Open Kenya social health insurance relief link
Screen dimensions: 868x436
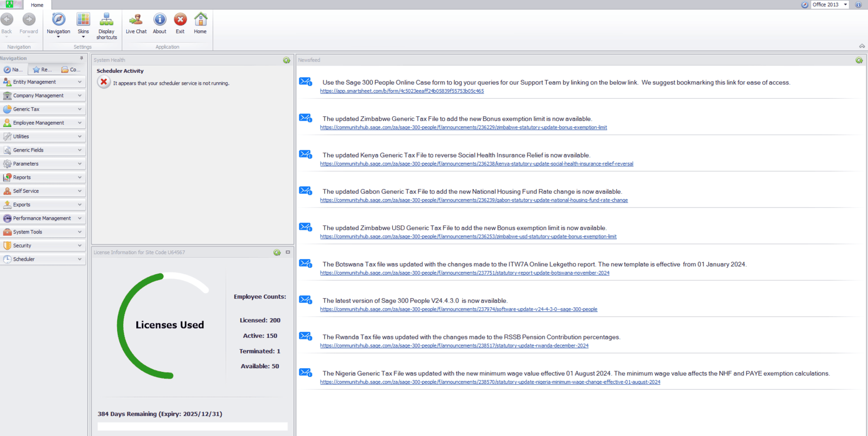point(476,164)
